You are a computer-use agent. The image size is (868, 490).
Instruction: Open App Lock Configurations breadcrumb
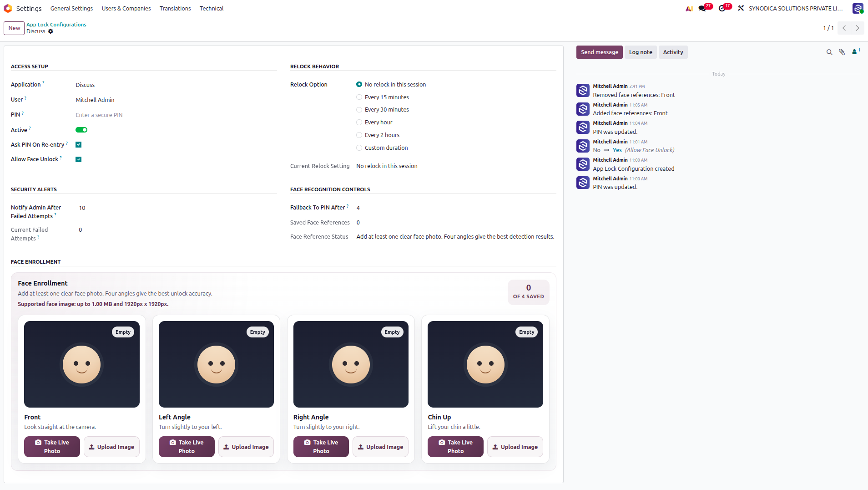pyautogui.click(x=56, y=25)
